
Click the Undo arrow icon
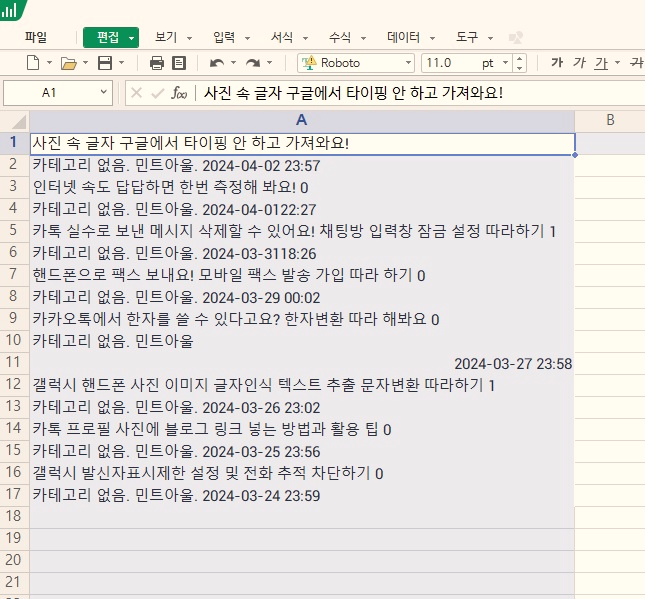click(x=217, y=63)
